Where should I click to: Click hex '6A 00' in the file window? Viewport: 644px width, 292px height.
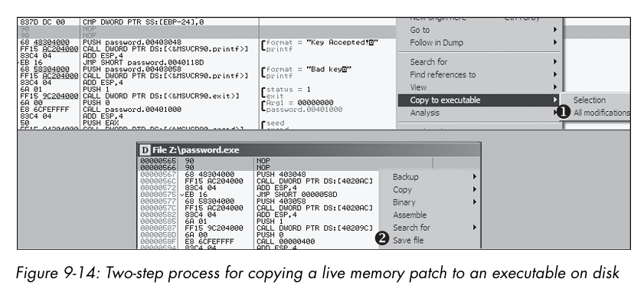[196, 235]
